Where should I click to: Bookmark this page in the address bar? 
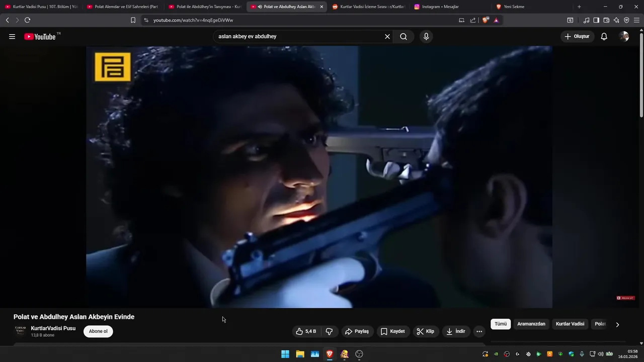pos(133,20)
